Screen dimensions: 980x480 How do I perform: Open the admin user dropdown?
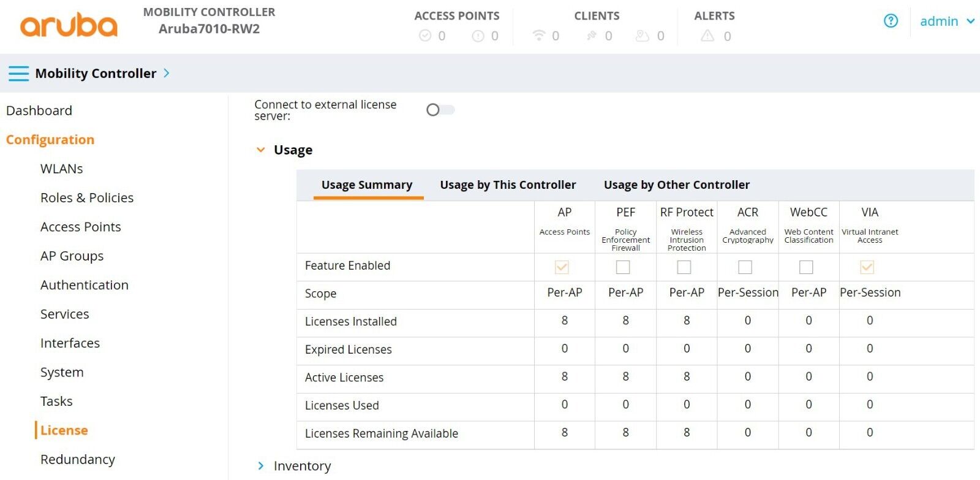coord(946,21)
